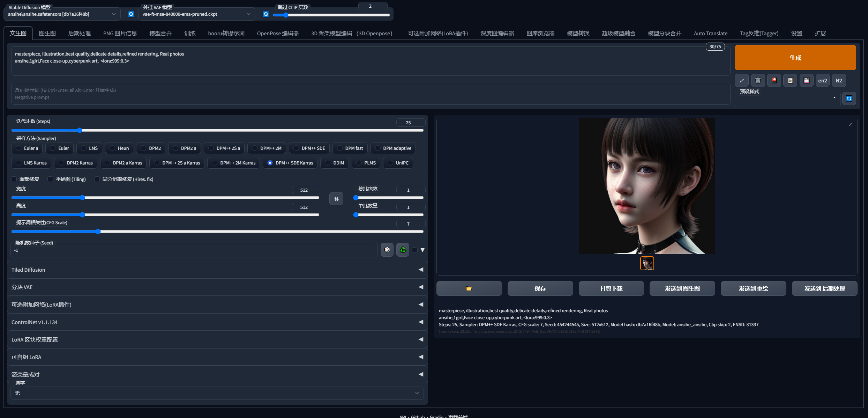Click the clipboard paste-style icon

click(790, 81)
